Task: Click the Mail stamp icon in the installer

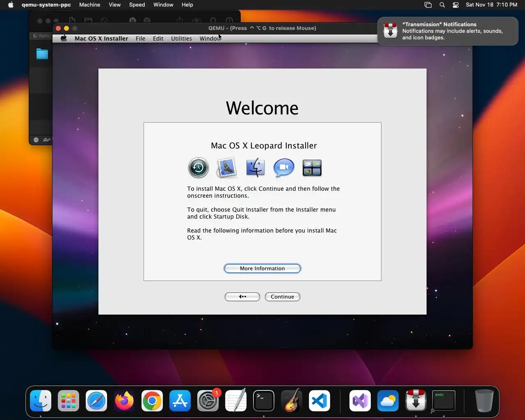Action: [x=227, y=168]
